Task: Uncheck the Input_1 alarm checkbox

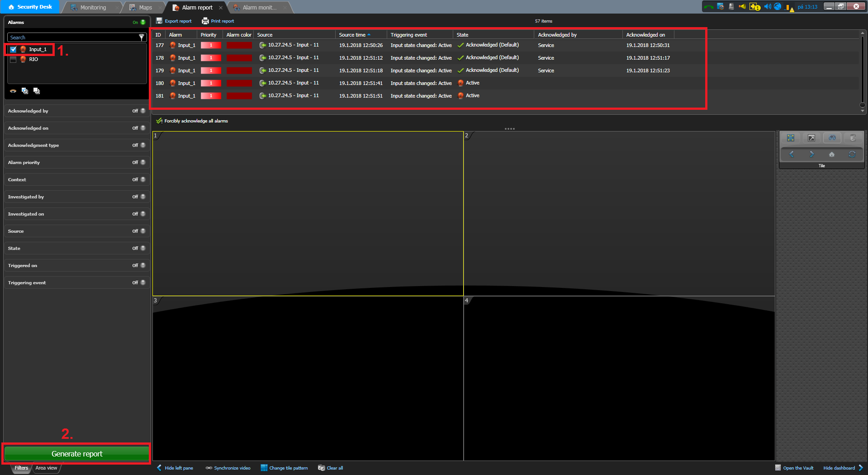Action: click(x=13, y=49)
